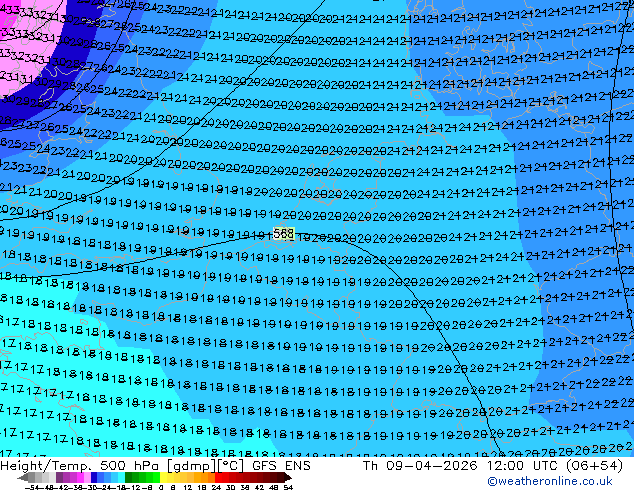Pick the dark navy blue legend swatch
The height and width of the screenshot is (490, 634).
(94, 477)
